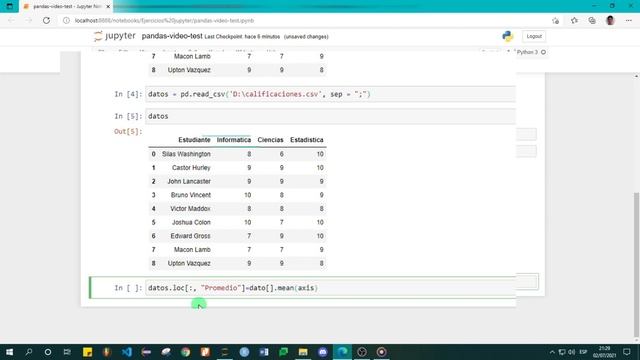Open the browser profile avatar
Image resolution: width=640 pixels, height=360 pixels.
tap(610, 20)
